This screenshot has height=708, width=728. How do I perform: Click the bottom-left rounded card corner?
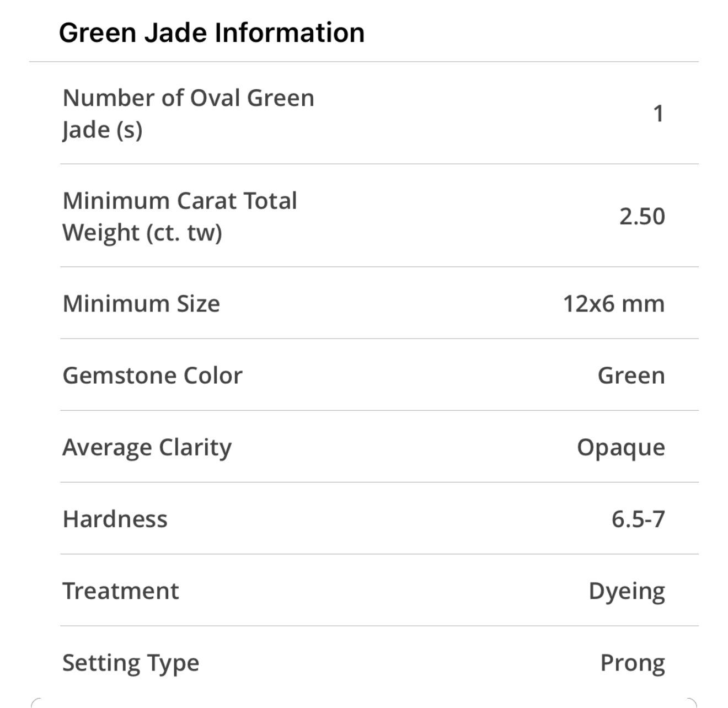pyautogui.click(x=35, y=702)
